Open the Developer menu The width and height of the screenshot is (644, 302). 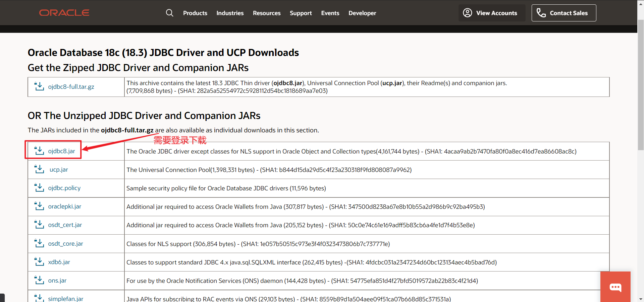click(362, 13)
